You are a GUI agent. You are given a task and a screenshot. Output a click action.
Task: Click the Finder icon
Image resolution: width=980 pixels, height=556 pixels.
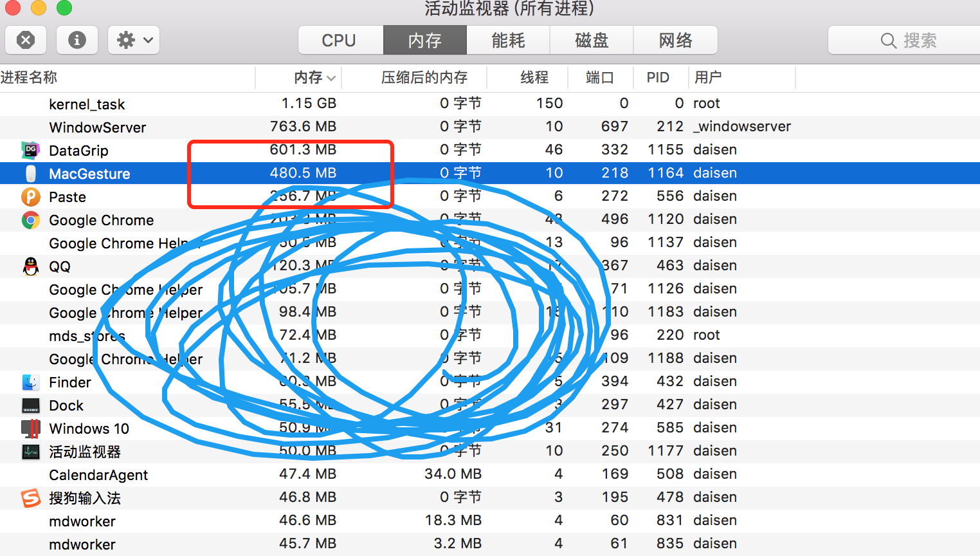pos(30,382)
